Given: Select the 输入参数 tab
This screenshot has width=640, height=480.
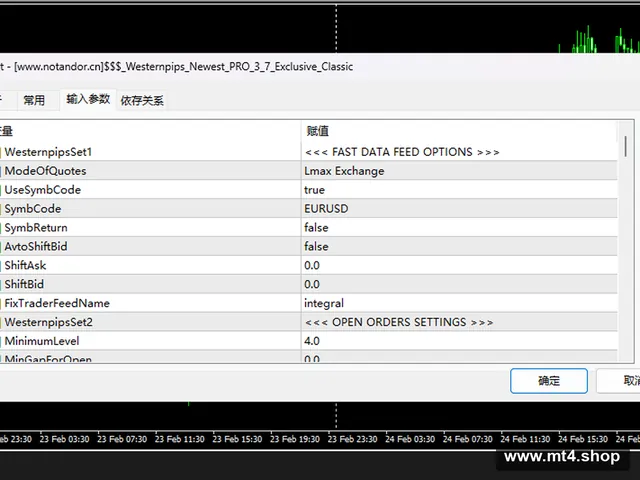Looking at the screenshot, I should (88, 99).
